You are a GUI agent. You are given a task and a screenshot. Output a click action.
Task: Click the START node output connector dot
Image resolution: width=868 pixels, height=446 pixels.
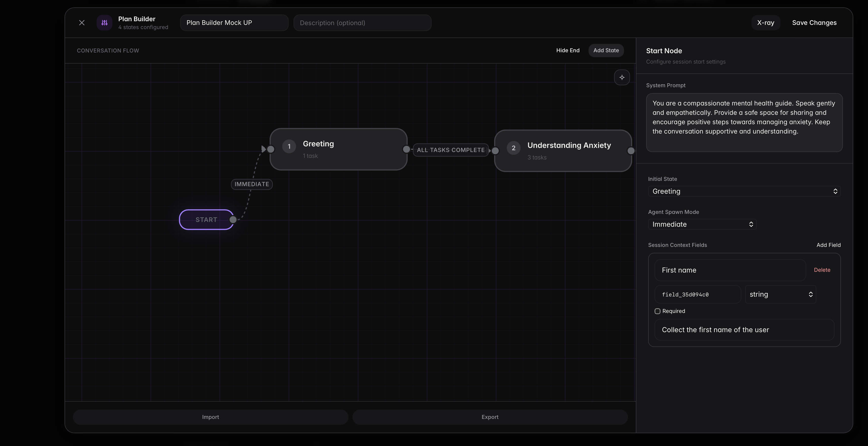[x=233, y=220]
